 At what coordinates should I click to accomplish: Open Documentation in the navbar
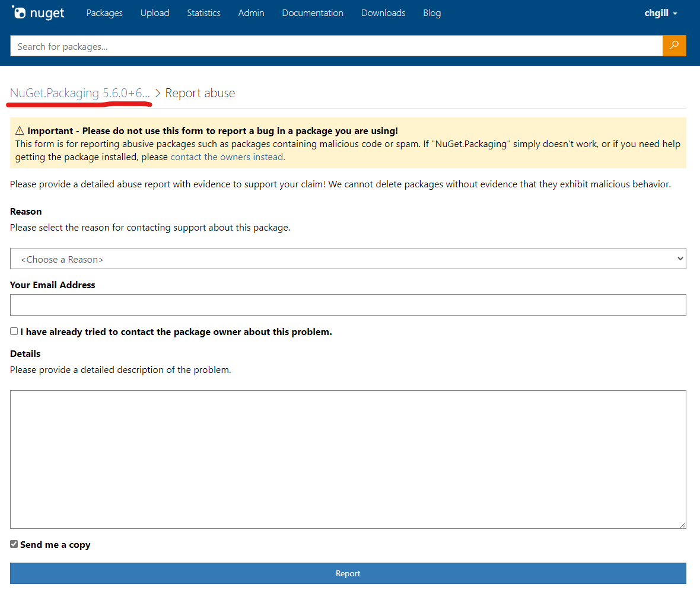pos(313,13)
